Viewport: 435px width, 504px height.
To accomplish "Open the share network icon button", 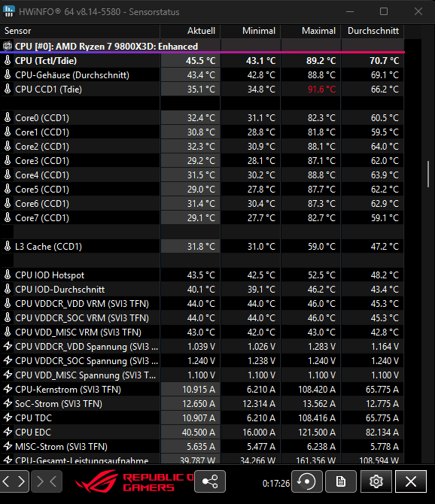I will [x=210, y=481].
